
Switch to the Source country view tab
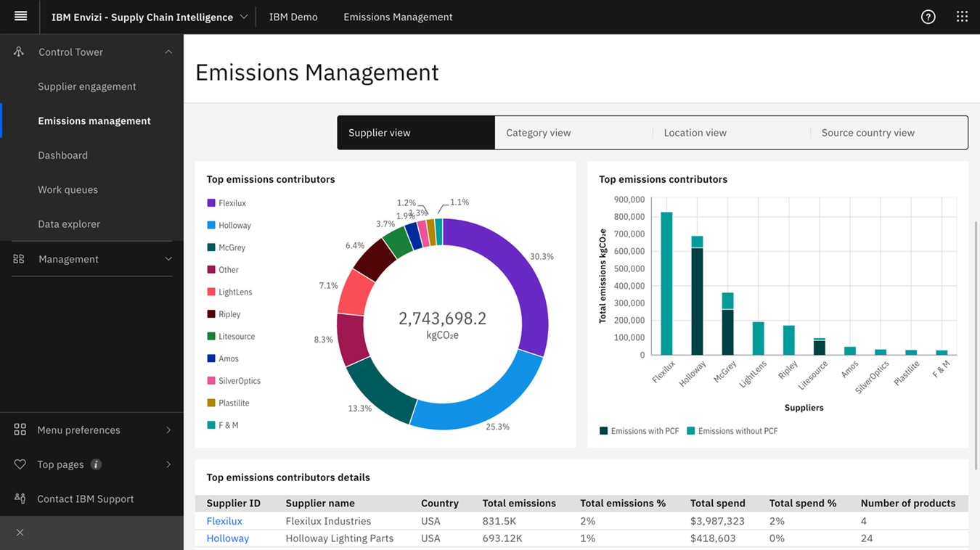click(x=867, y=132)
